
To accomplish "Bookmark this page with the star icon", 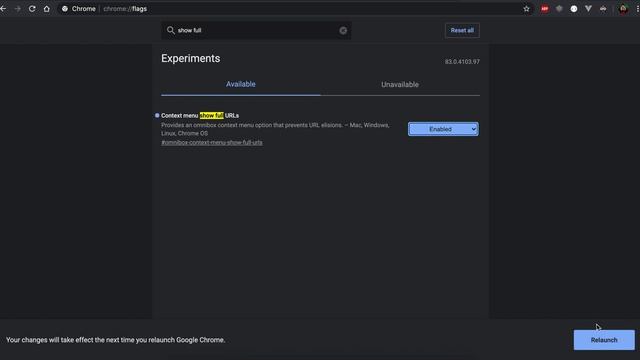I will pos(527,9).
